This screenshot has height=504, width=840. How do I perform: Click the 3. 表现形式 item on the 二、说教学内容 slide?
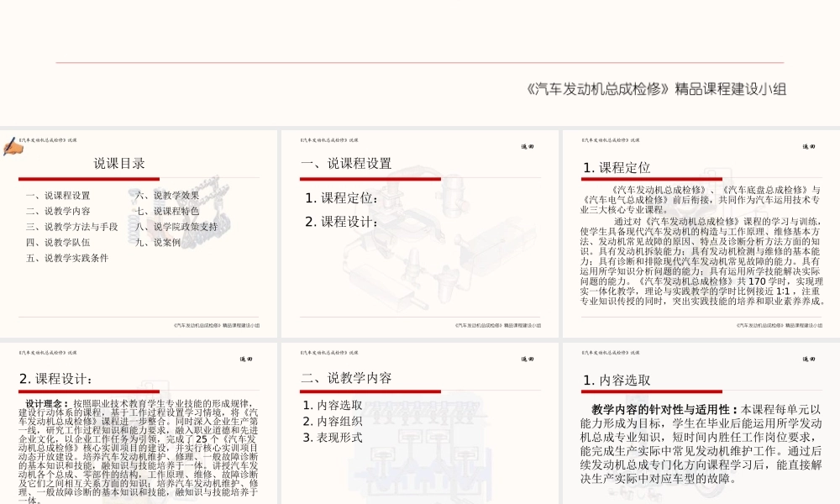tap(332, 438)
